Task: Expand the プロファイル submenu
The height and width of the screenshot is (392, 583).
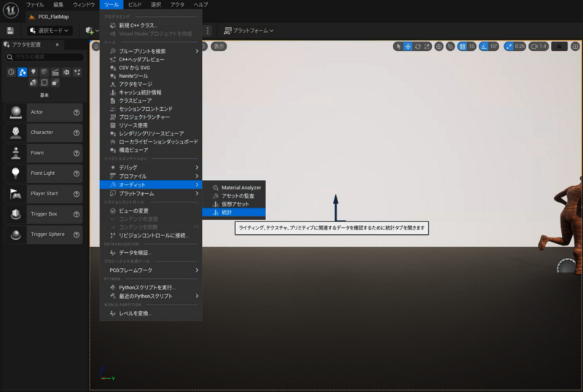Action: 151,176
